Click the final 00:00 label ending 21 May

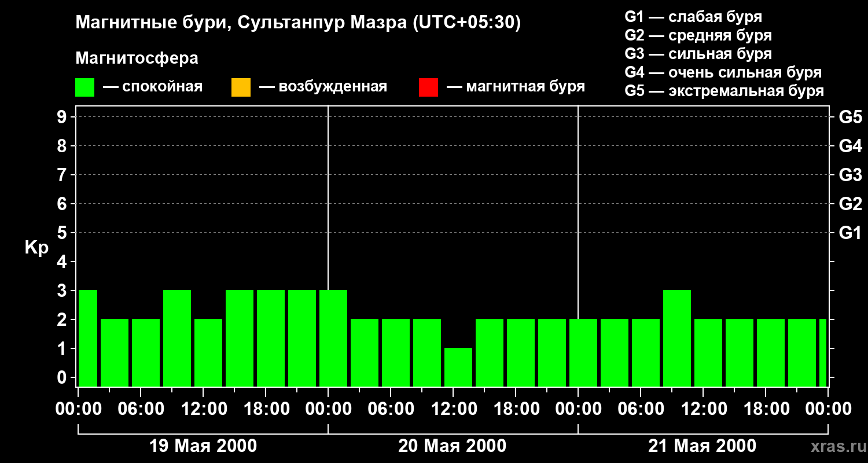(x=828, y=409)
